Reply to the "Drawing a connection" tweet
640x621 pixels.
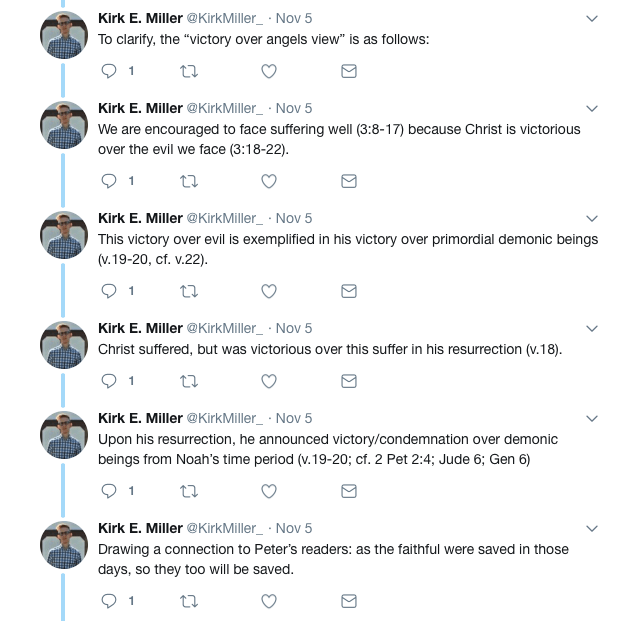[x=110, y=601]
